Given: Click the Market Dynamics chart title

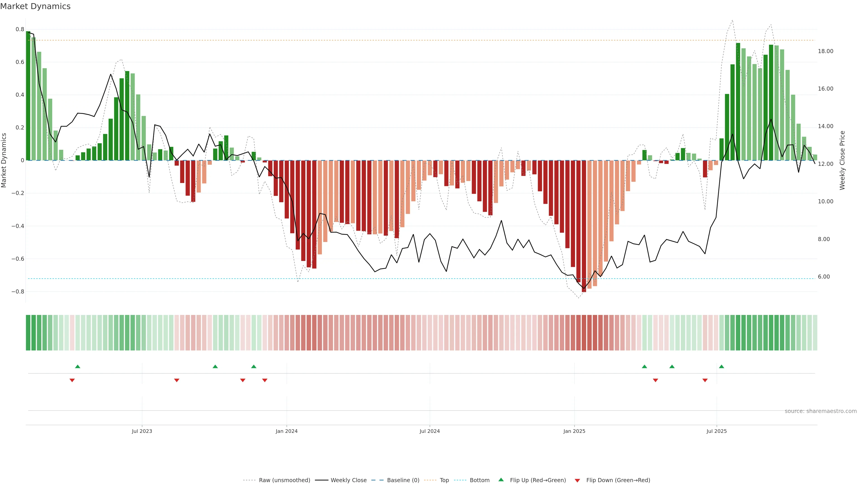Looking at the screenshot, I should click(35, 6).
